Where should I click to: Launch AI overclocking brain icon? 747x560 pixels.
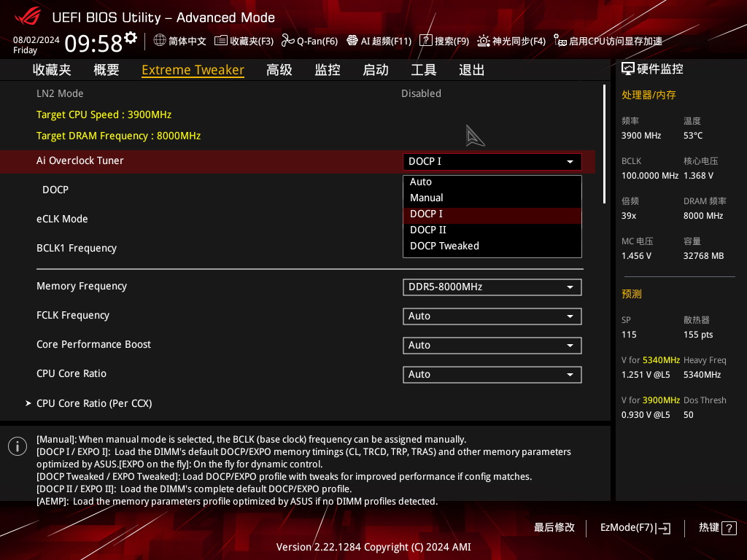point(352,41)
